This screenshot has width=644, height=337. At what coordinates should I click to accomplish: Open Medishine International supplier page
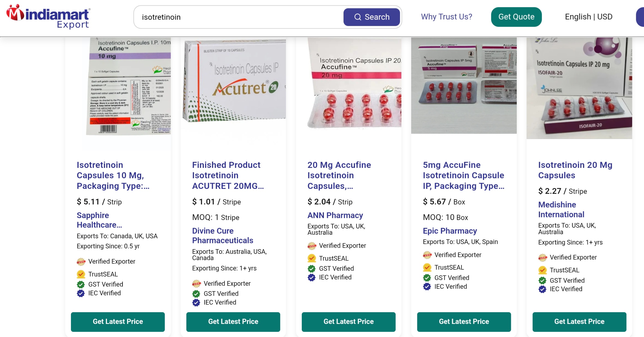click(561, 210)
